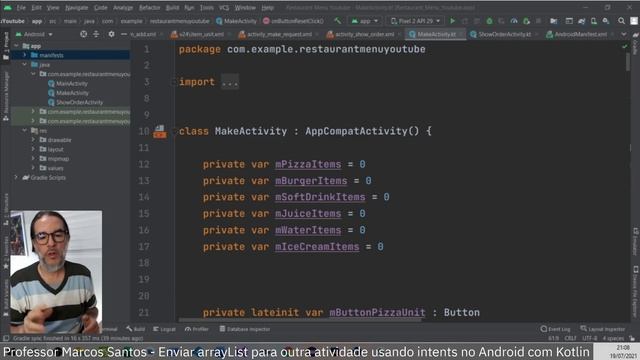
Task: Click the Windows taskbar clock
Action: click(623, 351)
